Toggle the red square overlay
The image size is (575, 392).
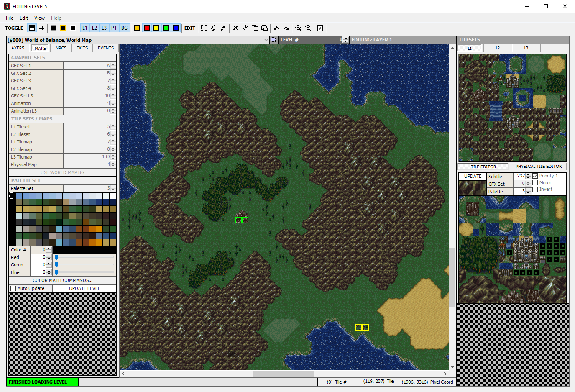tap(147, 28)
